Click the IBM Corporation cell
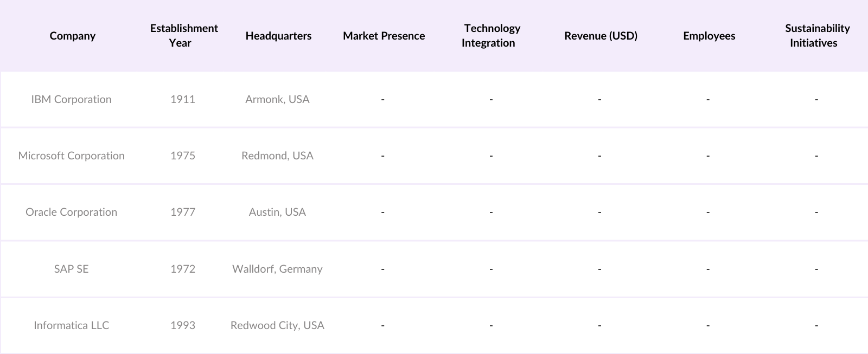This screenshot has height=354, width=868. [x=71, y=99]
